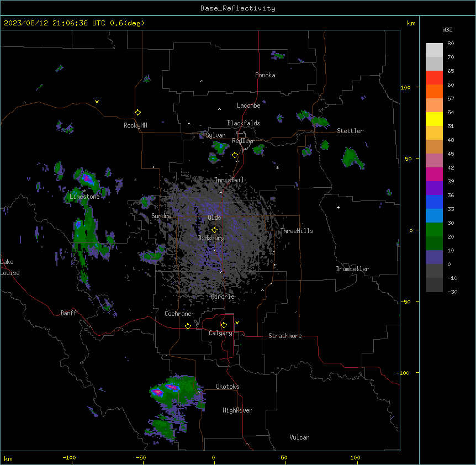The width and height of the screenshot is (476, 465).
Task: Click the yellow V marker east of Calgary
Action: point(237,323)
